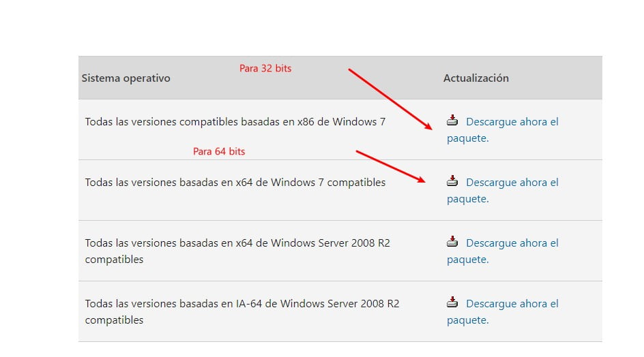
Task: Select the x64 de Windows 7 row text
Action: pyautogui.click(x=235, y=183)
